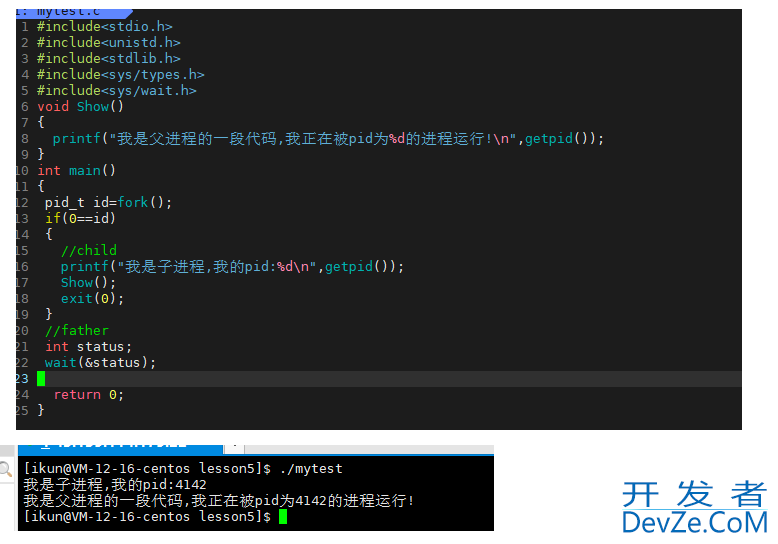Click the //child comment
This screenshot has height=544, width=778.
point(89,250)
